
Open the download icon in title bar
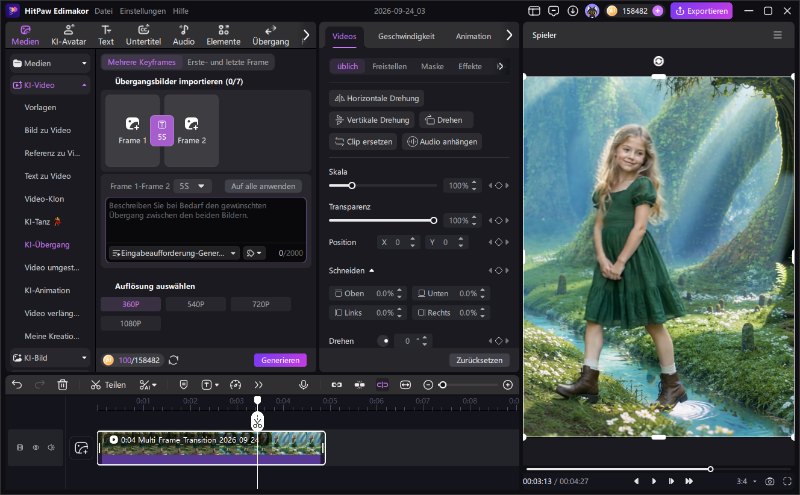(x=573, y=11)
